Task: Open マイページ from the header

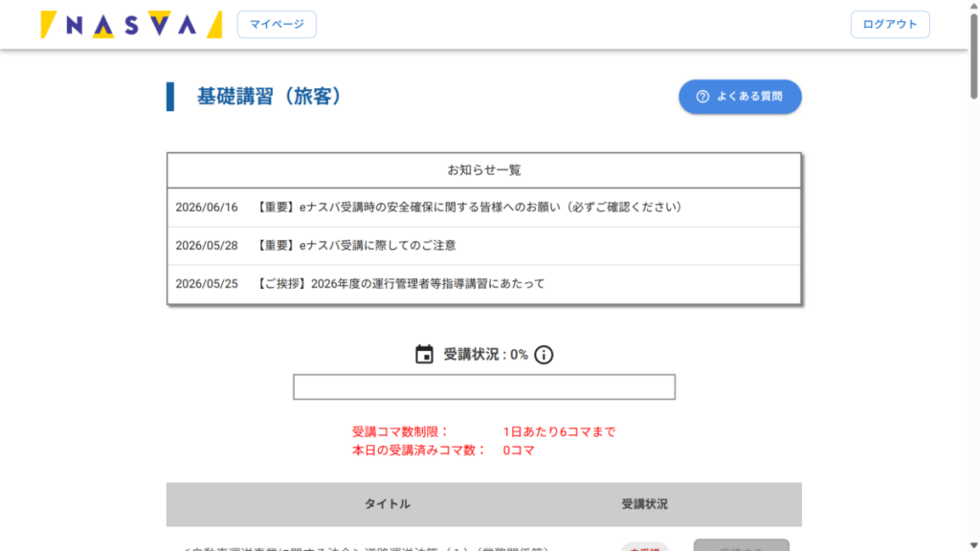Action: [277, 24]
